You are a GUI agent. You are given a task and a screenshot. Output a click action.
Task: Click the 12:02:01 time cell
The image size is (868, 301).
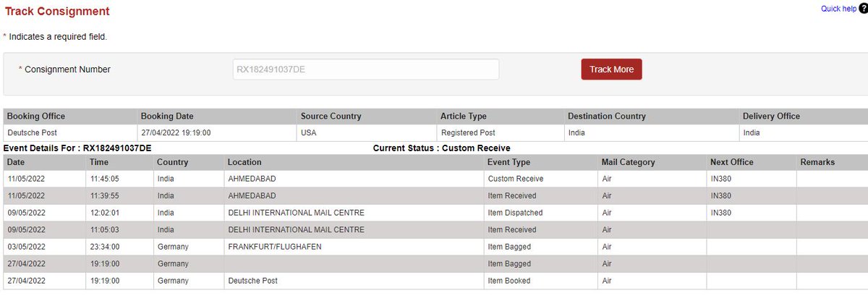tap(119, 213)
